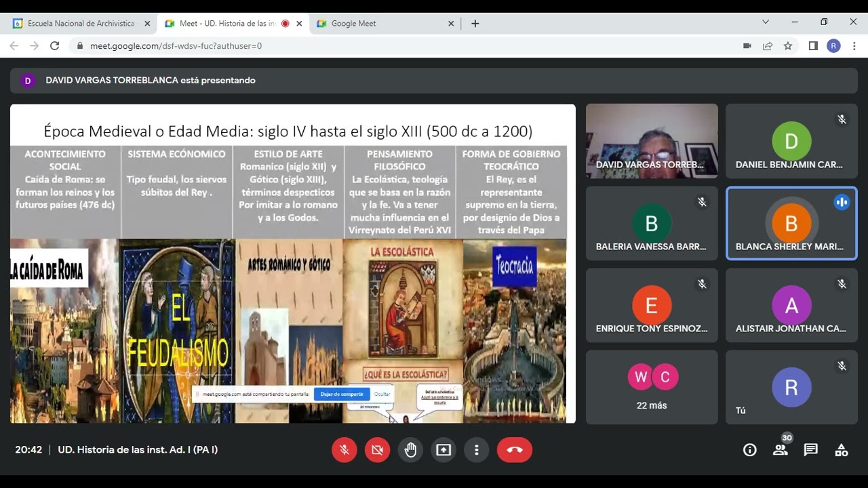Click the muted mic icon on Enrique's tile
The height and width of the screenshot is (488, 868).
pos(702,284)
